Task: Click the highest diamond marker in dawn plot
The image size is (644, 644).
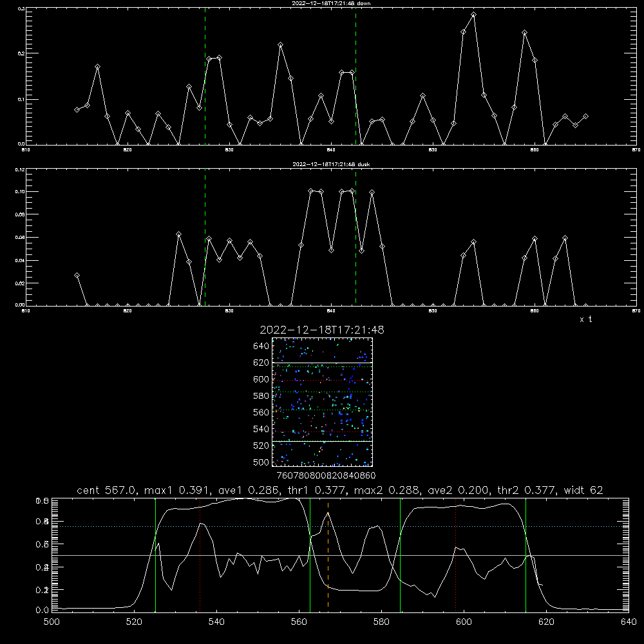Action: click(473, 15)
